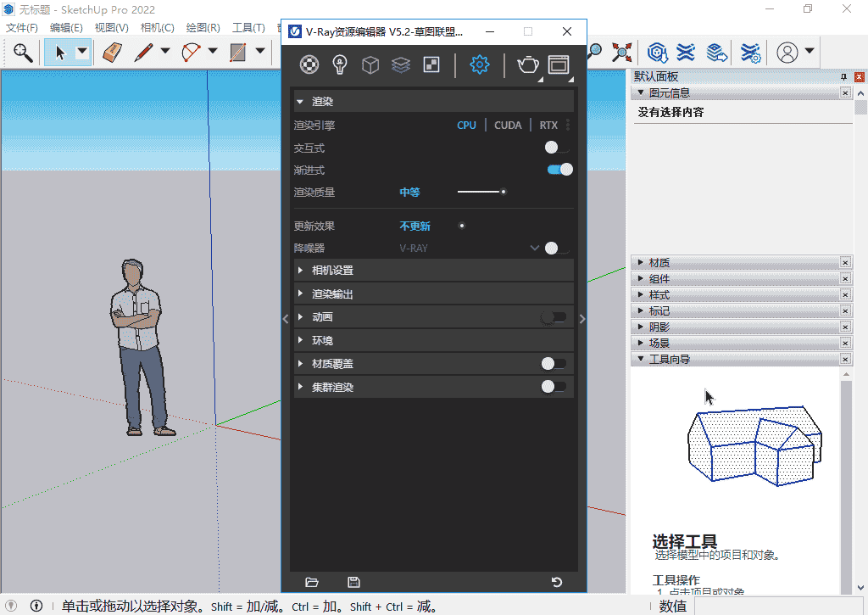Screen dimensions: 868x615
Task: Expand the 渲染输出 section
Action: (332, 294)
